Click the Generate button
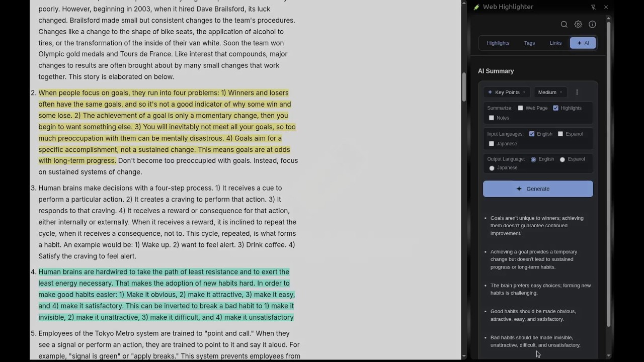644x362 pixels. coord(538,189)
